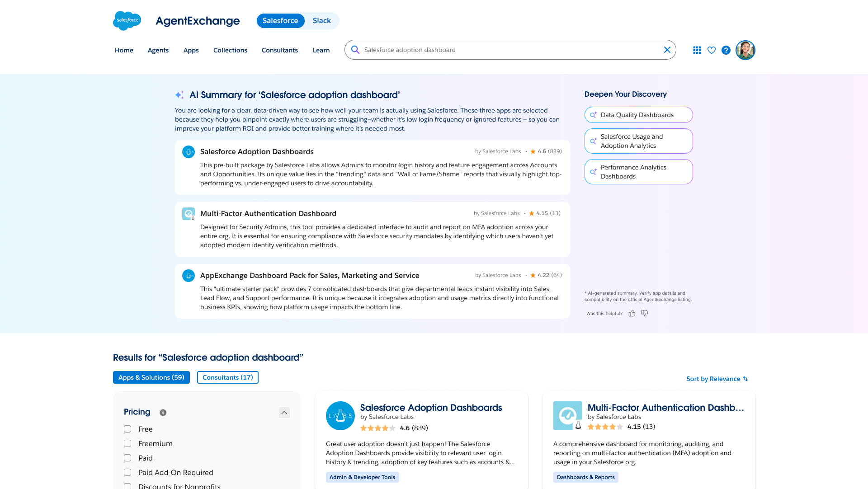868x489 pixels.
Task: Open the Apps nav item
Action: pos(191,50)
